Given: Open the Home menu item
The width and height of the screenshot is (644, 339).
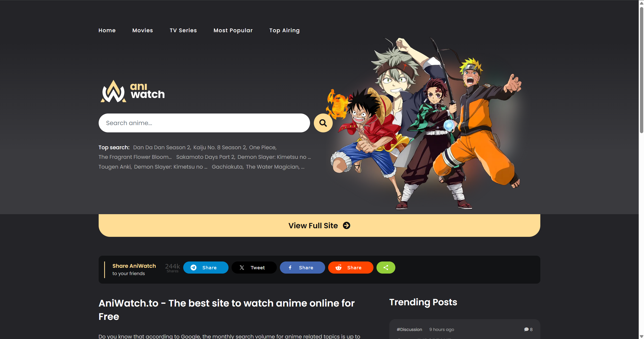Looking at the screenshot, I should point(107,30).
